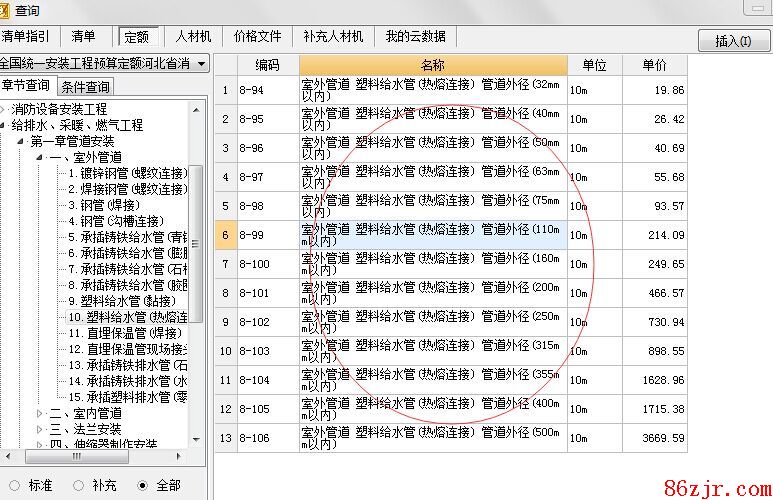Screen dimensions: 773x500
Task: Select the row priced 3669.59
Action: (x=656, y=438)
